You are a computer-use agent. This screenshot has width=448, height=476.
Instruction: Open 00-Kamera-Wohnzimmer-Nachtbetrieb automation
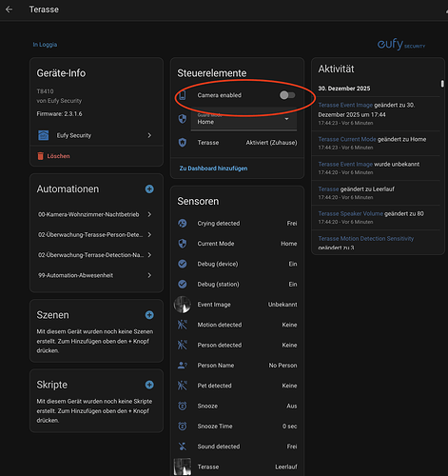(x=95, y=214)
